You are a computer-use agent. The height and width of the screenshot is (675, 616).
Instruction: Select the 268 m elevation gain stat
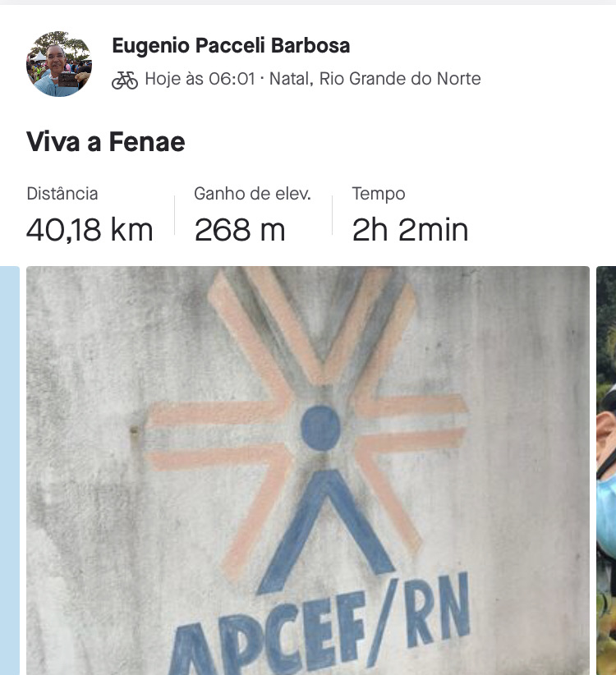tap(240, 230)
